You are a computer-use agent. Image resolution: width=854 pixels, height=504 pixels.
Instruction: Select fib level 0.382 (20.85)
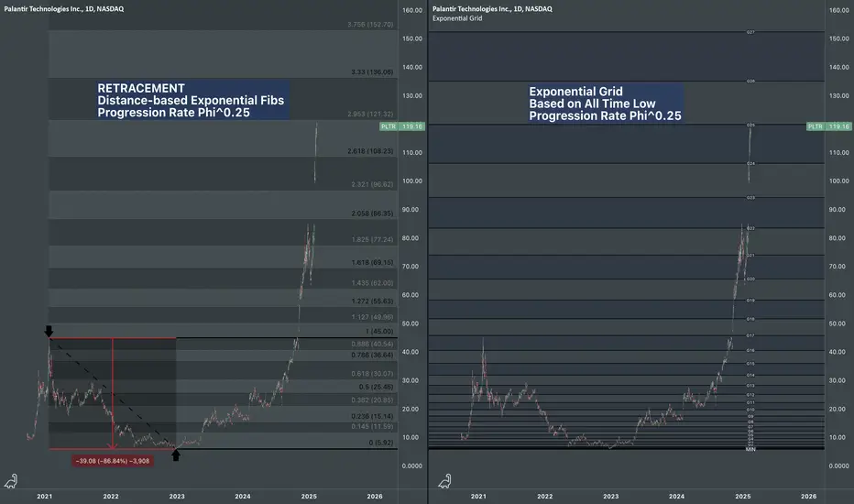pos(372,400)
